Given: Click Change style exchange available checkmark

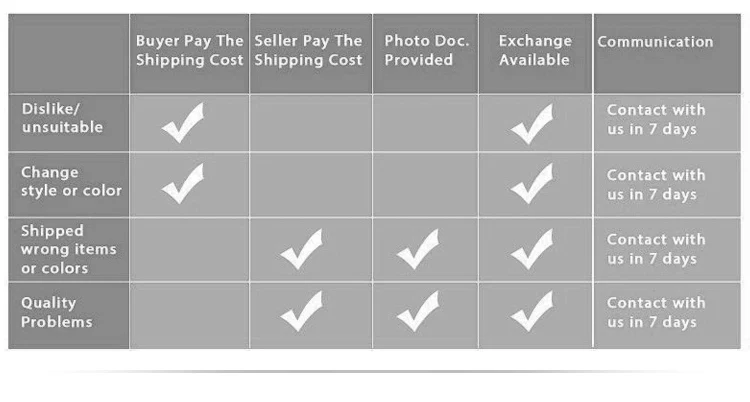Looking at the screenshot, I should tap(532, 184).
